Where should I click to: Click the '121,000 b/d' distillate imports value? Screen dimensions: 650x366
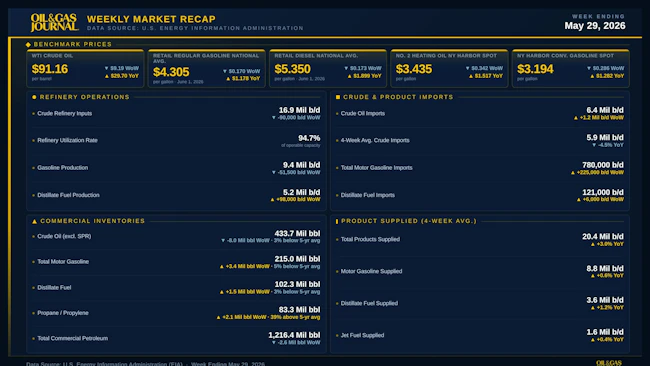pos(603,192)
